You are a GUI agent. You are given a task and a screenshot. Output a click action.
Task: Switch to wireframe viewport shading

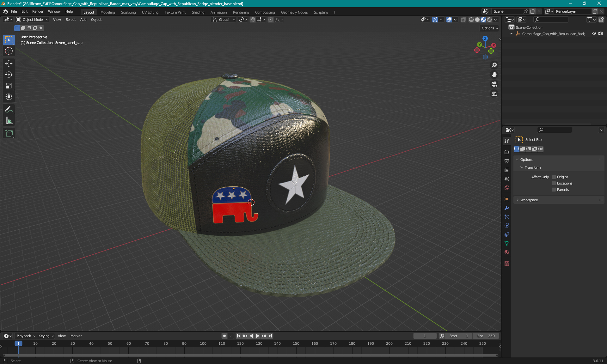(x=471, y=20)
